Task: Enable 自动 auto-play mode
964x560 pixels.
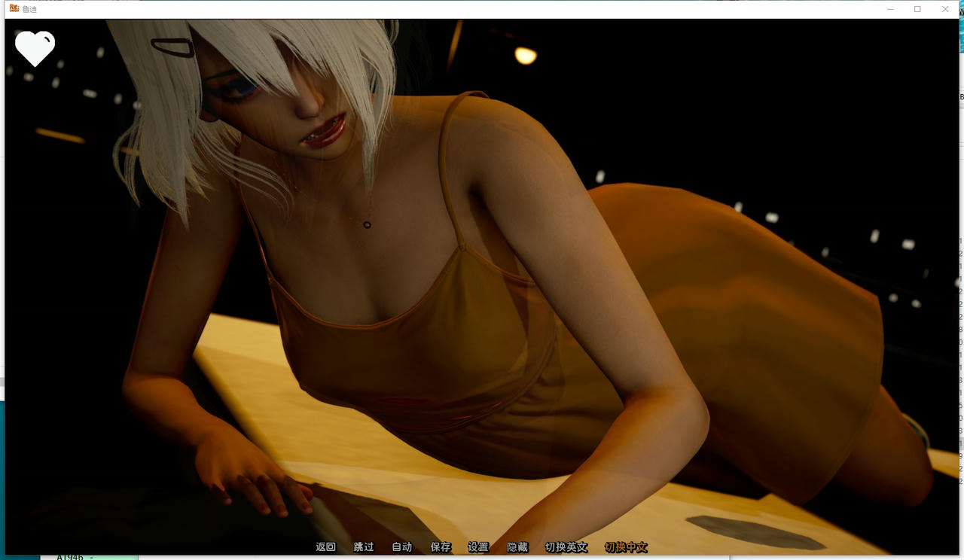Action: (402, 547)
